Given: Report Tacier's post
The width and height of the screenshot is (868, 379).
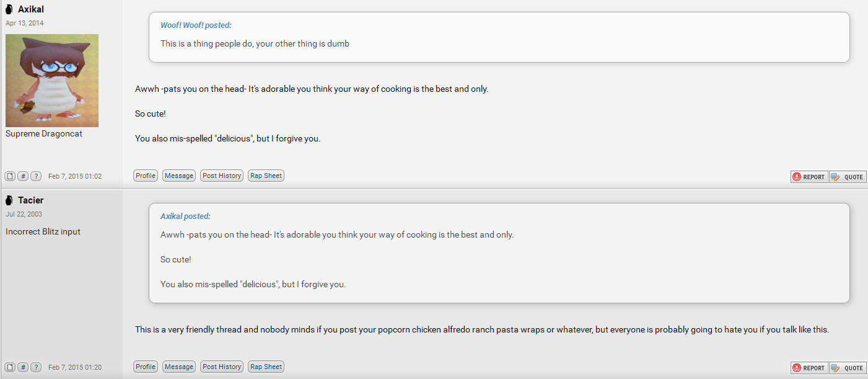Looking at the screenshot, I should pyautogui.click(x=809, y=368).
